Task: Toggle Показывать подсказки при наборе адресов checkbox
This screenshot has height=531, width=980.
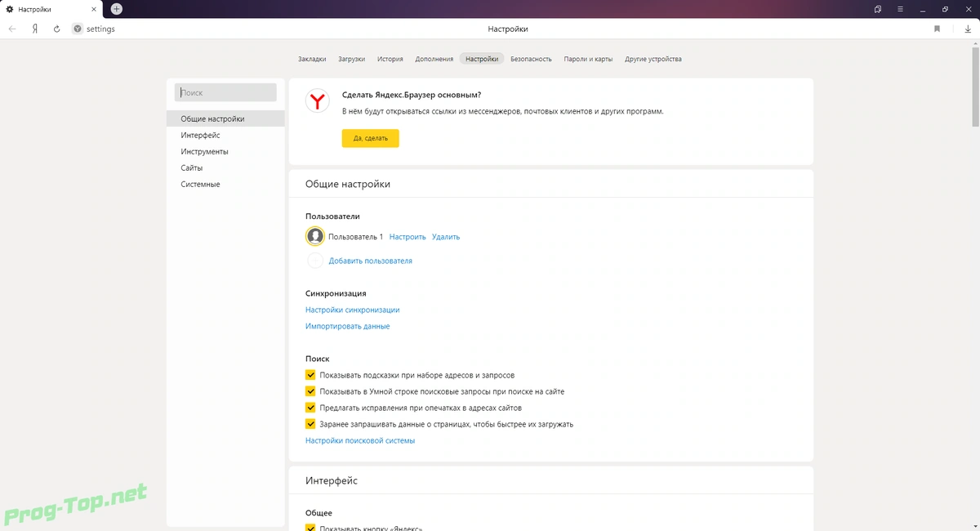Action: coord(310,375)
